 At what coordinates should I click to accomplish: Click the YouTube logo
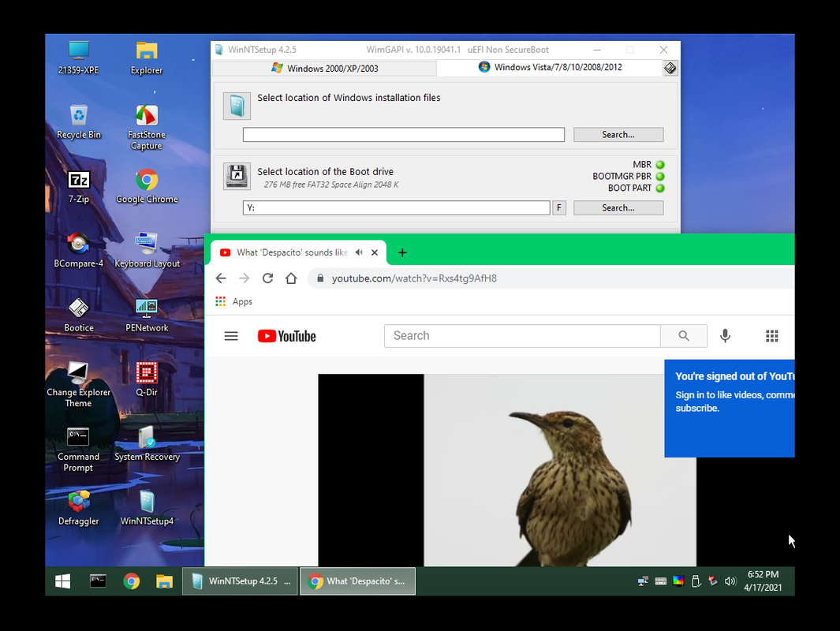click(286, 336)
